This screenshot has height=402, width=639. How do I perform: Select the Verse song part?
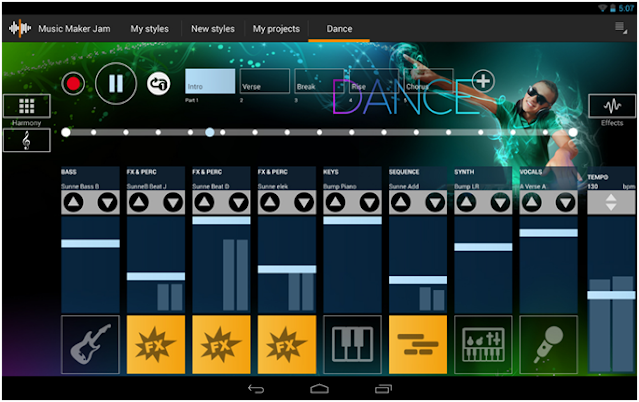point(265,81)
